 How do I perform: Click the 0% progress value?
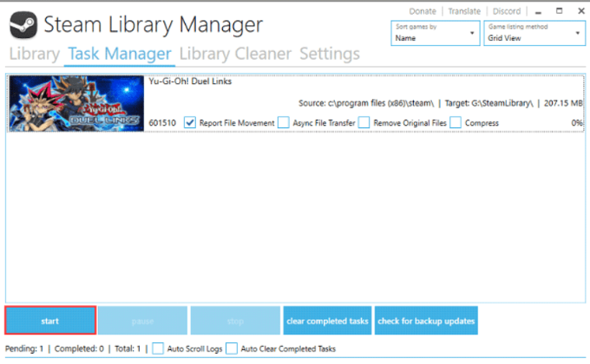(x=577, y=122)
